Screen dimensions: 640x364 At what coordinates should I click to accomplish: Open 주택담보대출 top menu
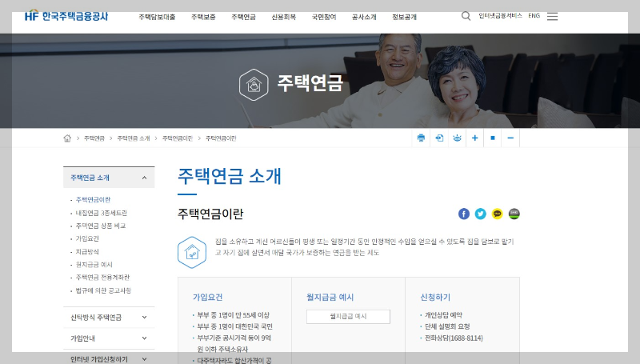tap(157, 17)
